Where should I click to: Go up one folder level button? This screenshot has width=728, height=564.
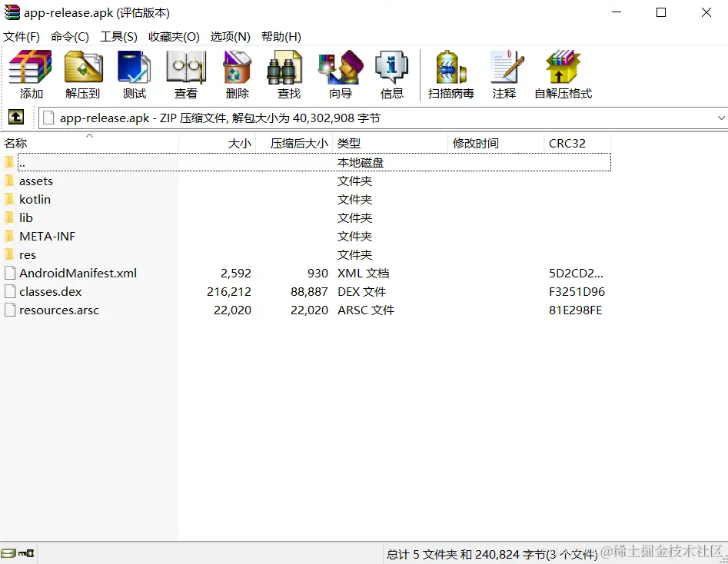click(16, 117)
